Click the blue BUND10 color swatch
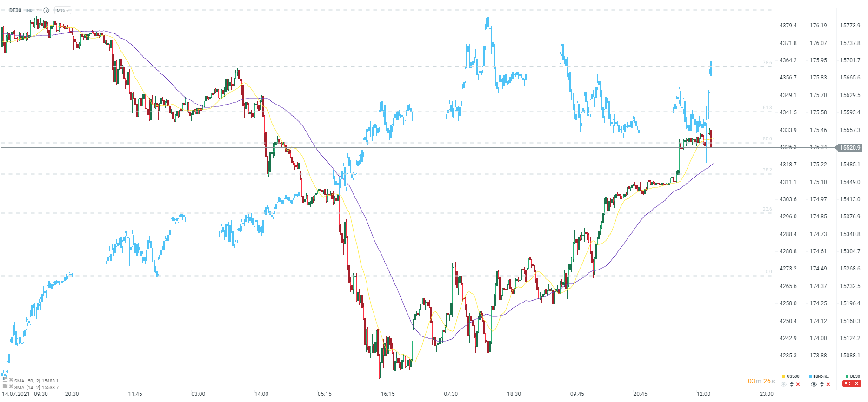This screenshot has width=868, height=402. click(x=810, y=376)
